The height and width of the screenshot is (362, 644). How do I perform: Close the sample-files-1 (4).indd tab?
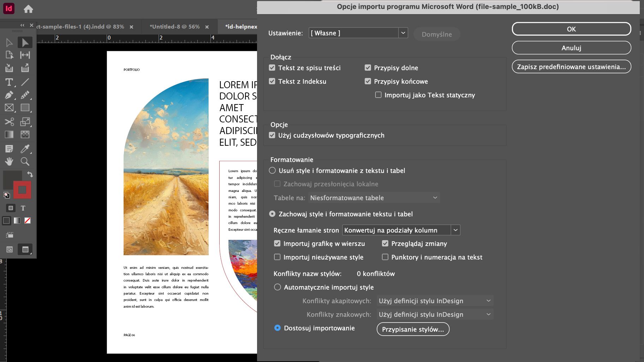coord(131,27)
